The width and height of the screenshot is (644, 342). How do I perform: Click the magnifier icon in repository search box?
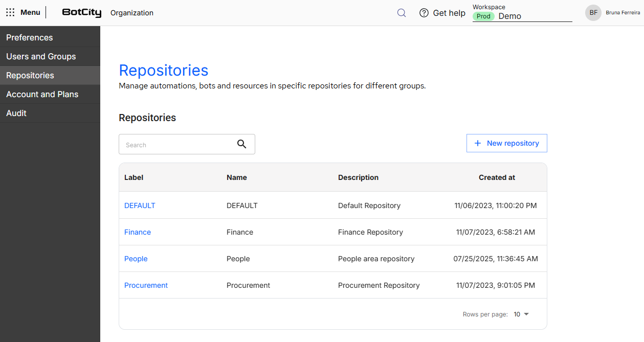[x=242, y=144]
